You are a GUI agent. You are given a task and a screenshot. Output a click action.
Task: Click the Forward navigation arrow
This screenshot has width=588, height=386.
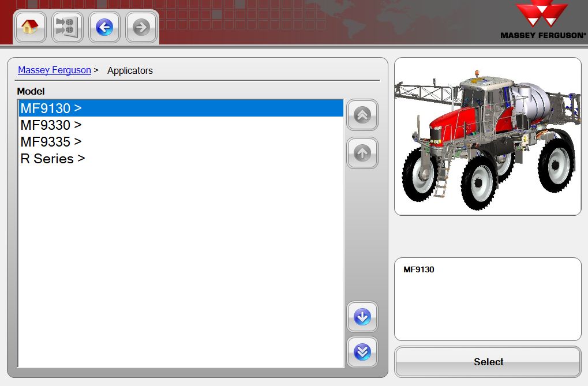click(x=141, y=27)
